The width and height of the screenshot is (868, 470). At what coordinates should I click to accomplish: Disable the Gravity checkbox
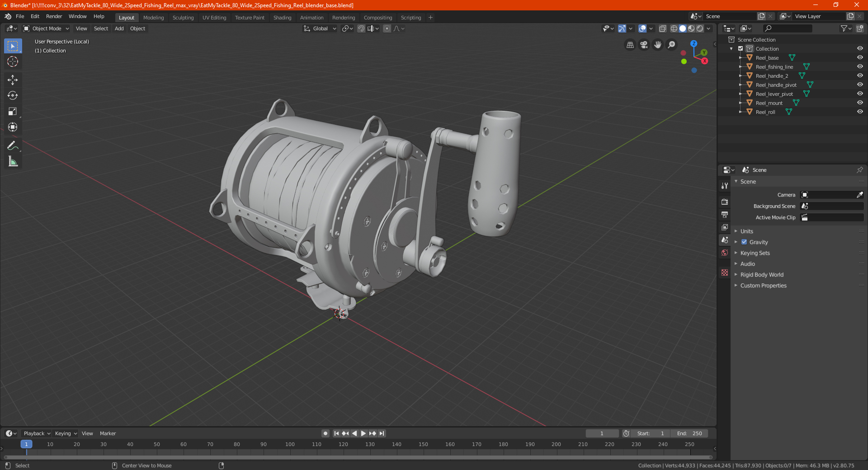point(744,242)
